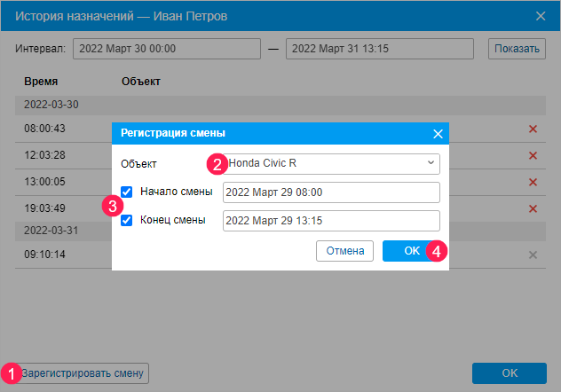561x392 pixels.
Task: Delete the 08:00:43 assignment entry
Action: point(533,129)
